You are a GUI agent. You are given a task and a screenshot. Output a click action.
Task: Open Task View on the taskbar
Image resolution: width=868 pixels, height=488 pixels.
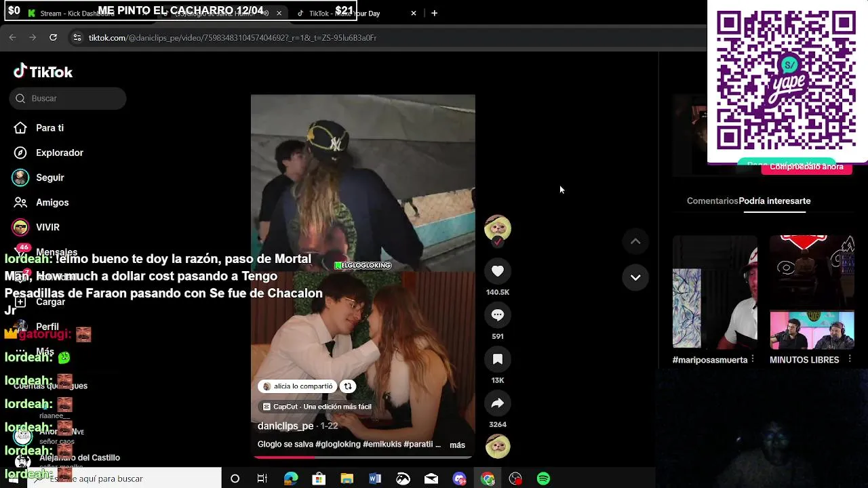click(x=262, y=479)
